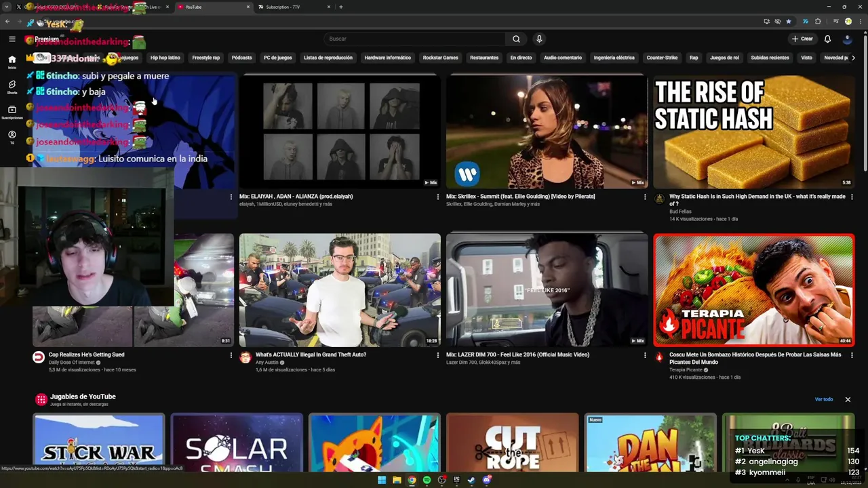
Task: Select the En directo chip
Action: pyautogui.click(x=521, y=58)
